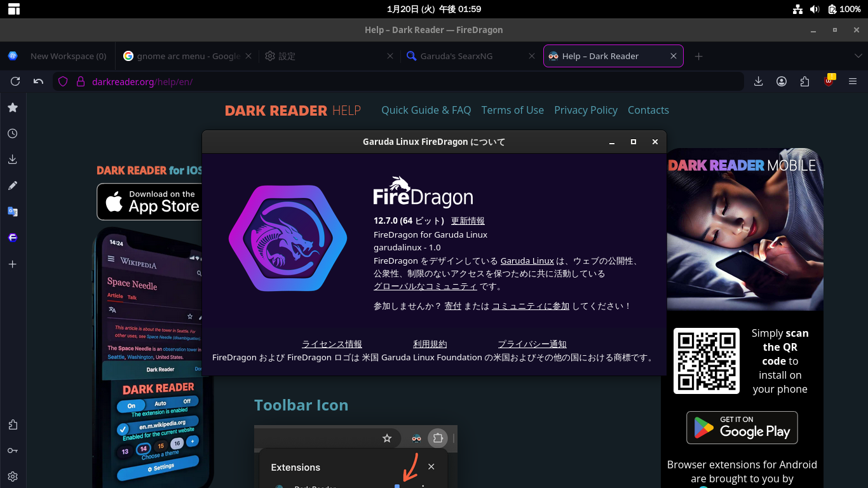Viewport: 868px width, 488px height.
Task: Follow the Garuda Linux link in About dialog
Action: coord(527,261)
